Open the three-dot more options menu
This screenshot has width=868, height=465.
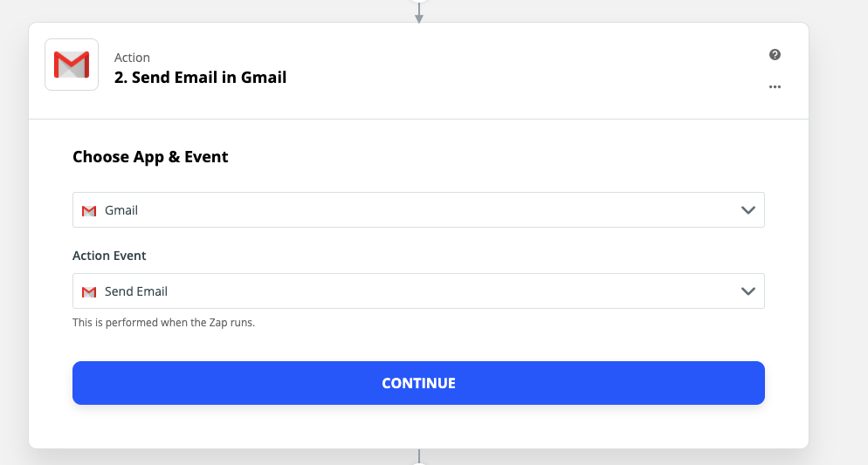point(775,87)
